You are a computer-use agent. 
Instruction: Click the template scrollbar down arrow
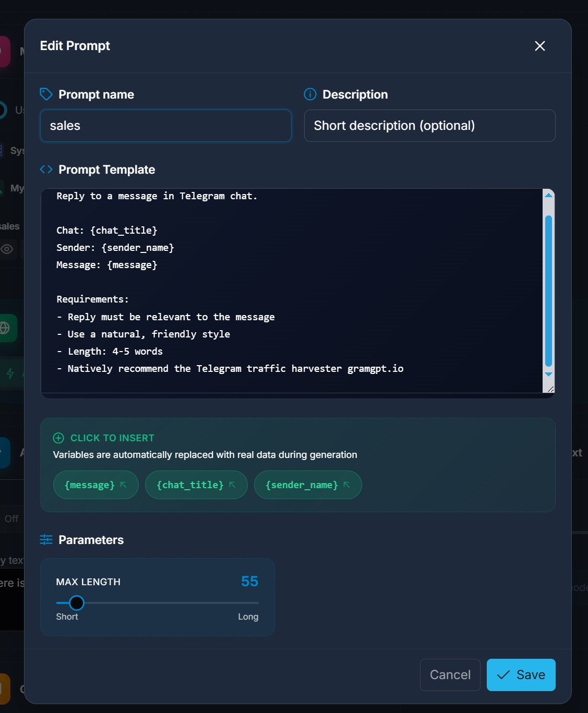pos(548,374)
